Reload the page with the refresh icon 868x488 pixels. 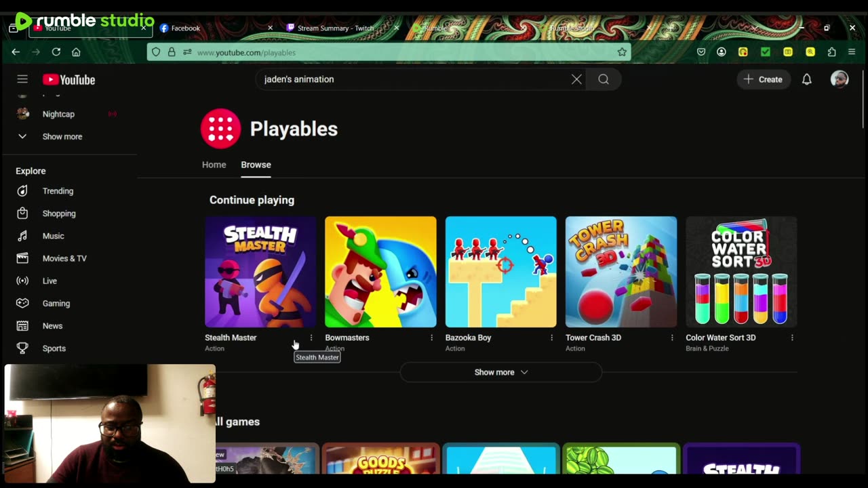coord(56,52)
